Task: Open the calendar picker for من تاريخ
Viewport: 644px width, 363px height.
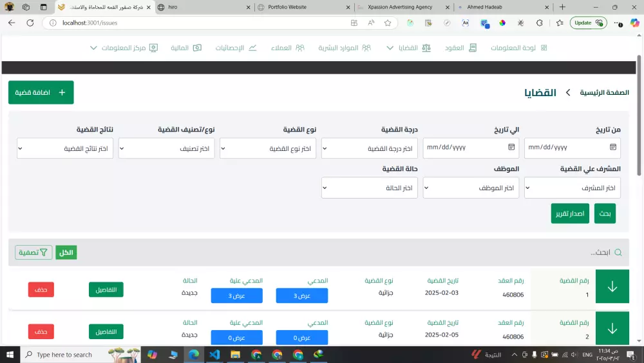Action: point(613,147)
